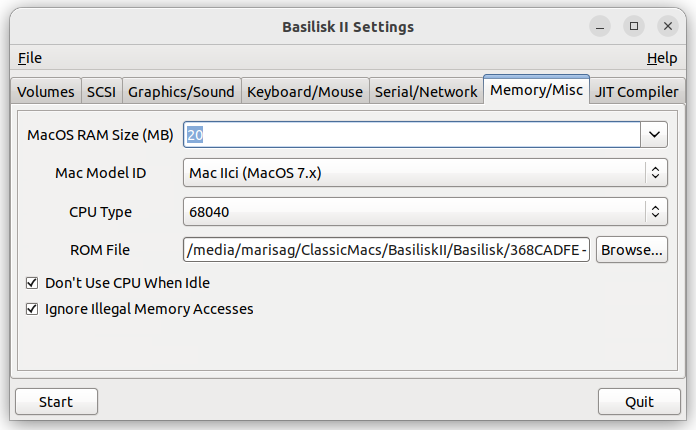Maximize the Basilisk II Settings window

tap(634, 27)
